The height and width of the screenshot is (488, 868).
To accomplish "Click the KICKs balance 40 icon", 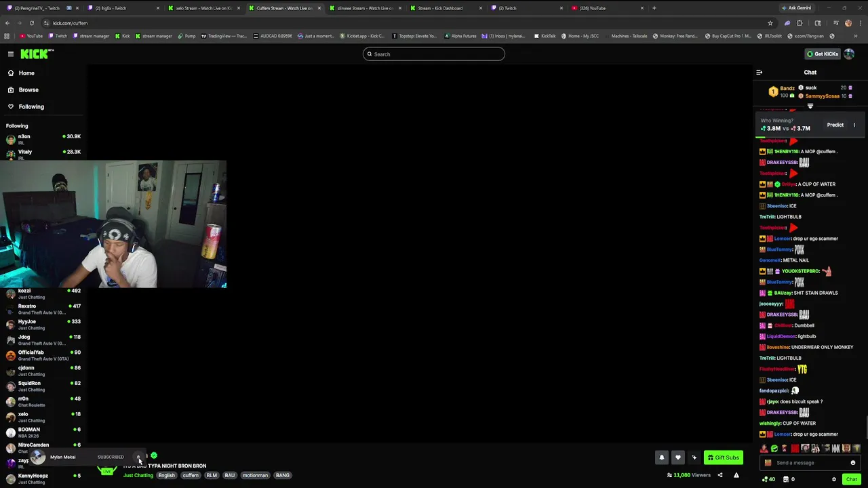I will [768, 479].
